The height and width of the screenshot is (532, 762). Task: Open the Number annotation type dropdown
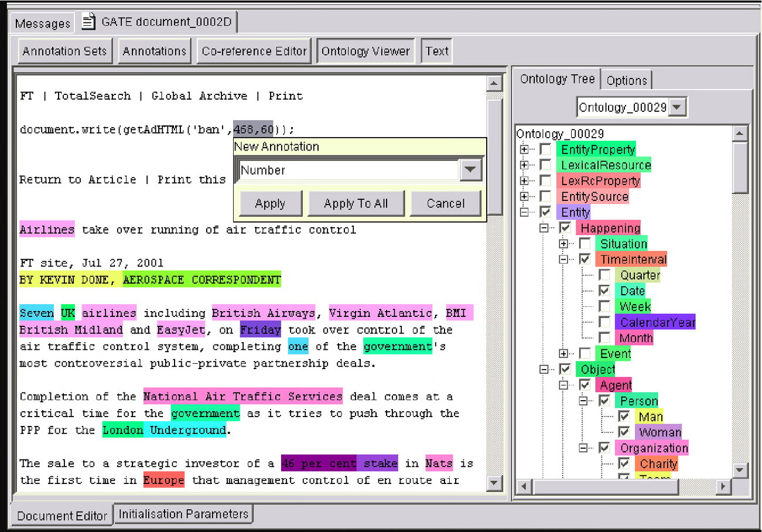pos(470,170)
